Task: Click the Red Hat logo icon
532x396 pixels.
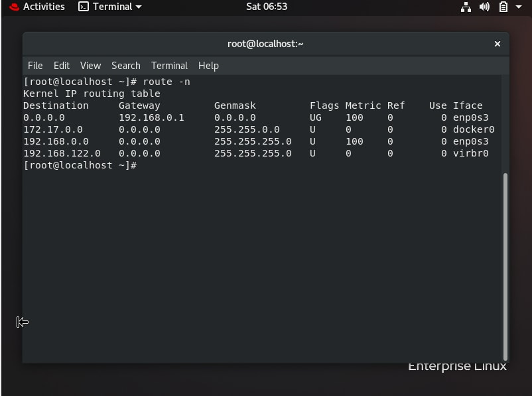Action: pyautogui.click(x=14, y=7)
